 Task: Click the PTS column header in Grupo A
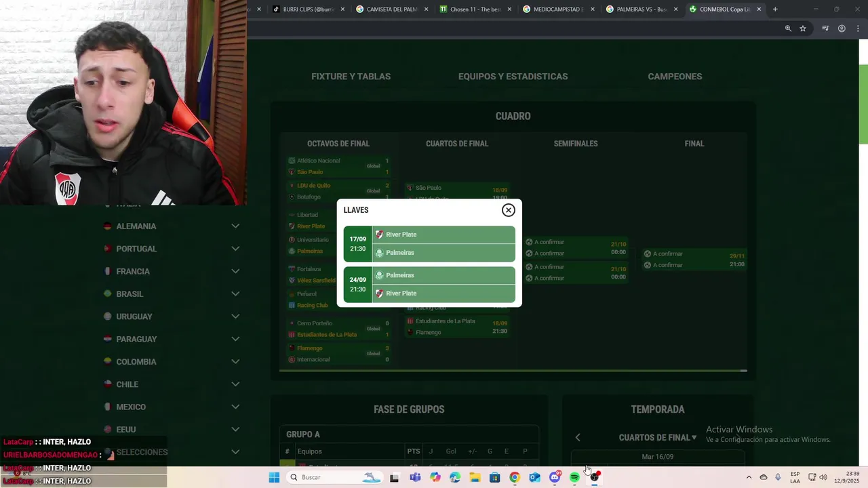414,451
